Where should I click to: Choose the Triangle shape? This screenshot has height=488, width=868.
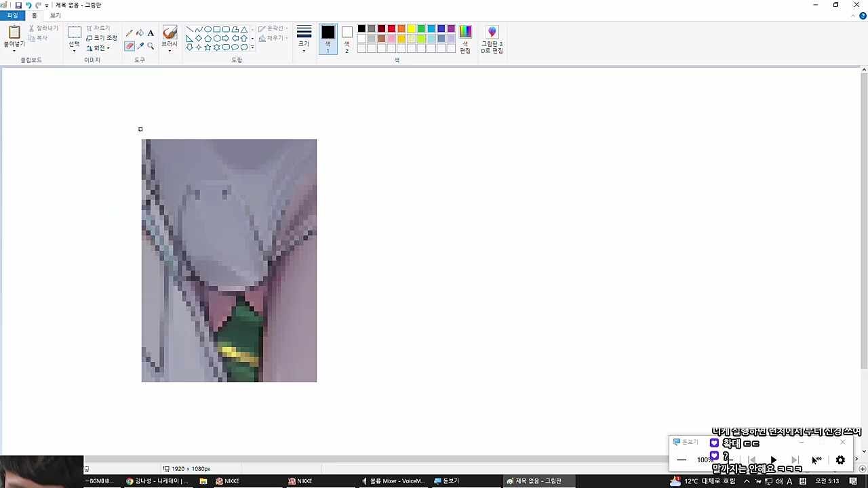(244, 29)
